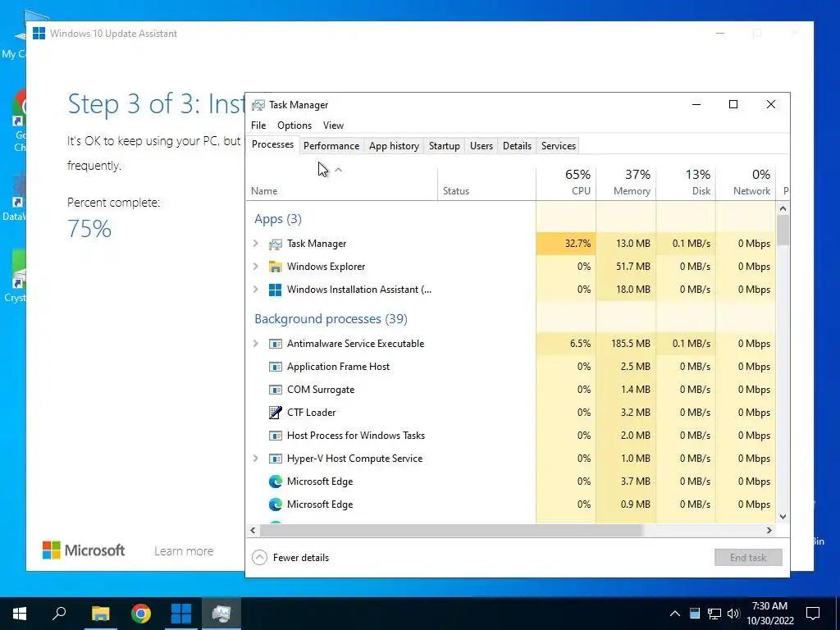
Task: Click the COM Surrogate process icon
Action: click(x=275, y=390)
